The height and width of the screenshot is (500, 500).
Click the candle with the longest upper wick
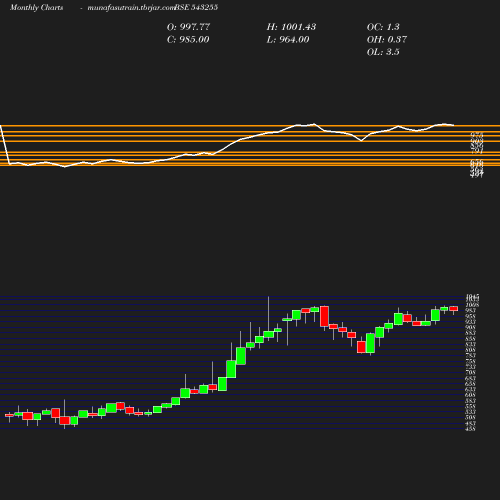click(x=269, y=334)
